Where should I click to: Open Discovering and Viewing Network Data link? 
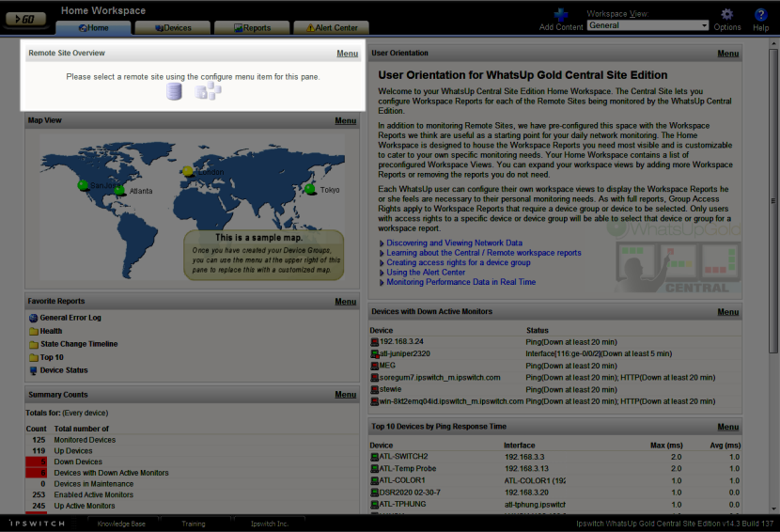454,243
